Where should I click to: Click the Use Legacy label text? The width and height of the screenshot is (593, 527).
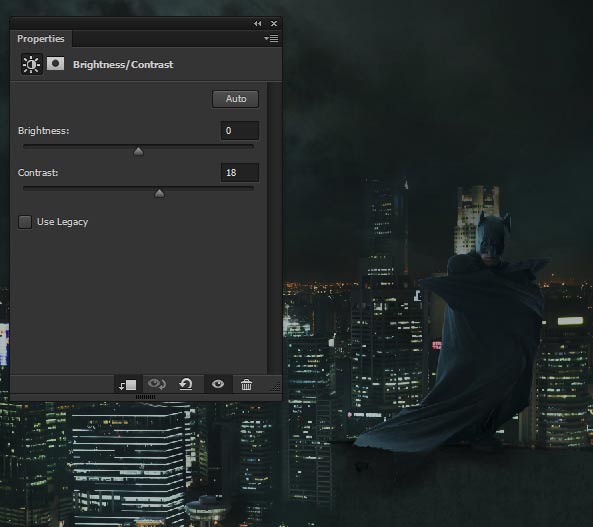pos(62,222)
